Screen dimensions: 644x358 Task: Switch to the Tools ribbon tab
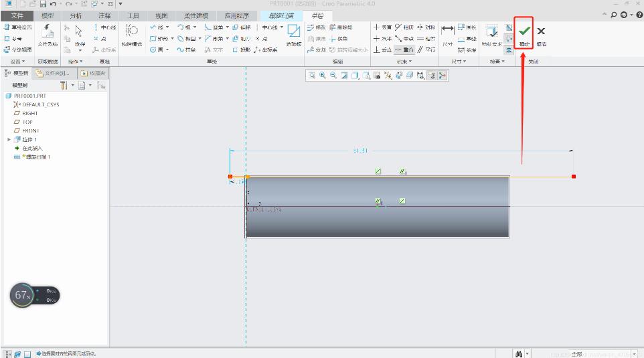133,15
